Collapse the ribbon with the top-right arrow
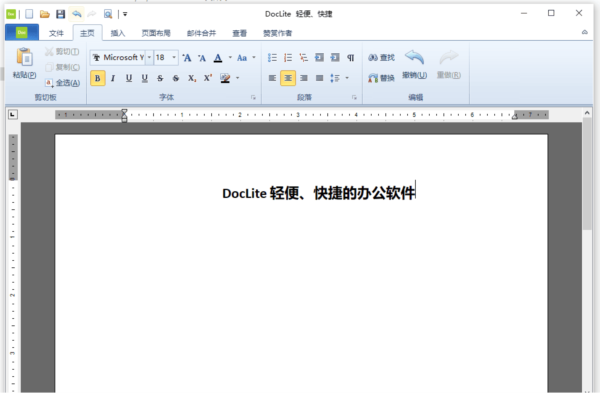Image resolution: width=600 pixels, height=393 pixels. pyautogui.click(x=585, y=32)
